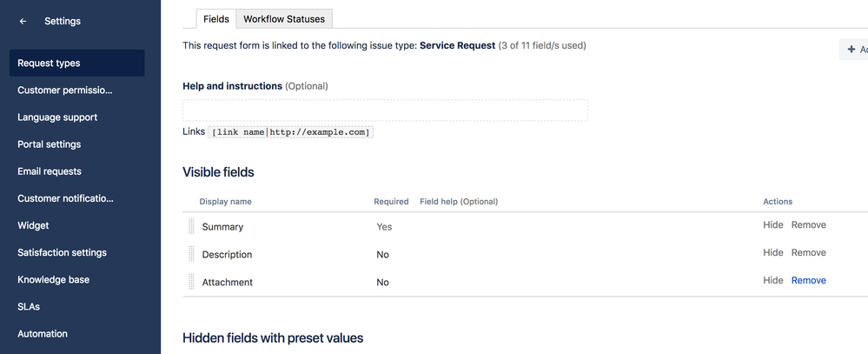Open Automation settings in sidebar
This screenshot has width=868, height=354.
point(43,333)
